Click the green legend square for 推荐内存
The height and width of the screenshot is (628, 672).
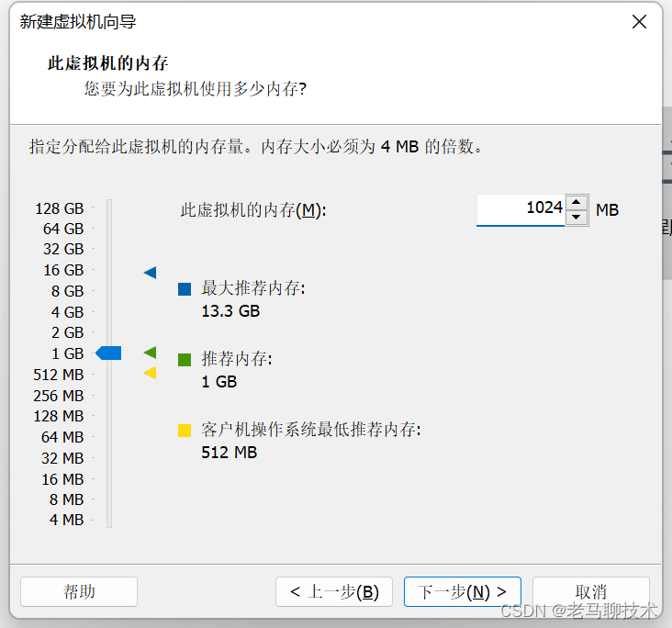click(185, 360)
